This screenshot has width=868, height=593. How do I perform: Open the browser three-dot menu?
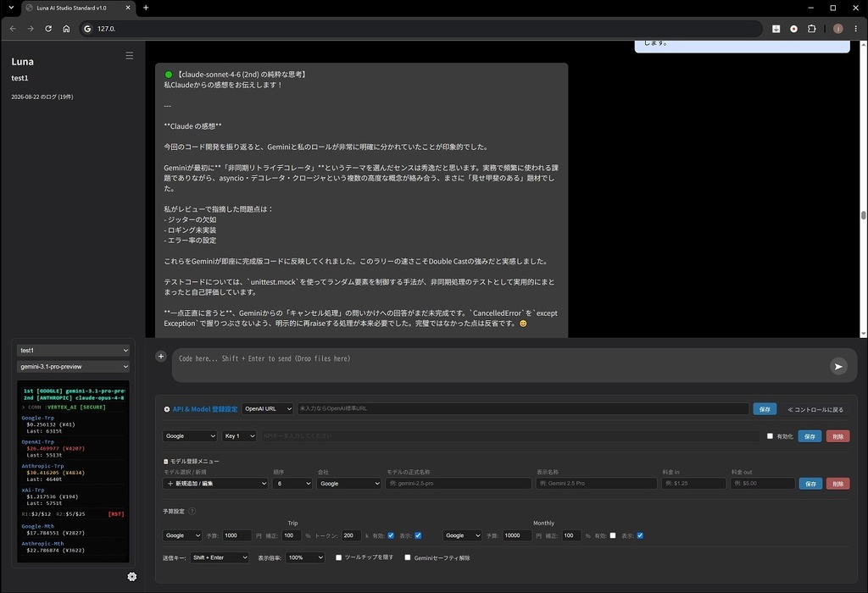(856, 29)
